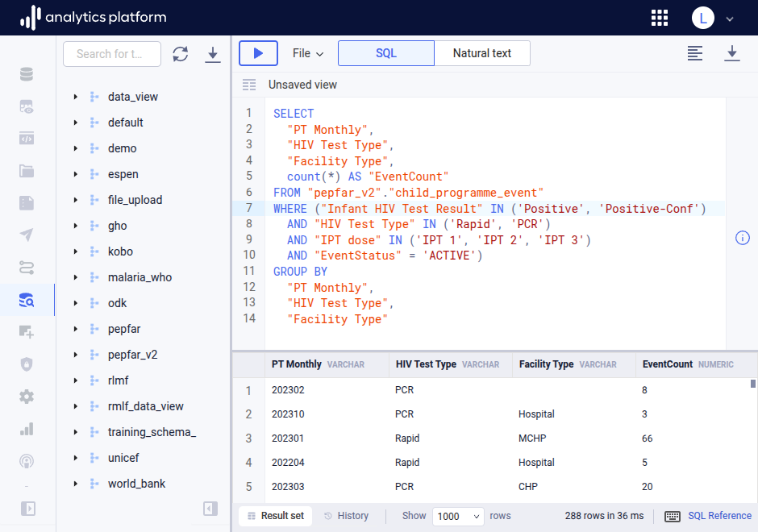758x532 pixels.
Task: Place cursor on the FROM line
Action: tap(409, 193)
